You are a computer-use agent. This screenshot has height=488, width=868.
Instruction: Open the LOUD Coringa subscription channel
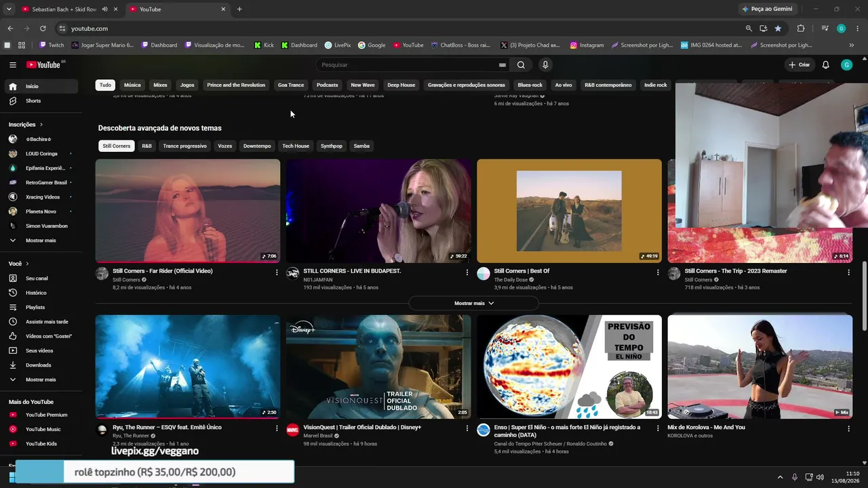click(39, 154)
